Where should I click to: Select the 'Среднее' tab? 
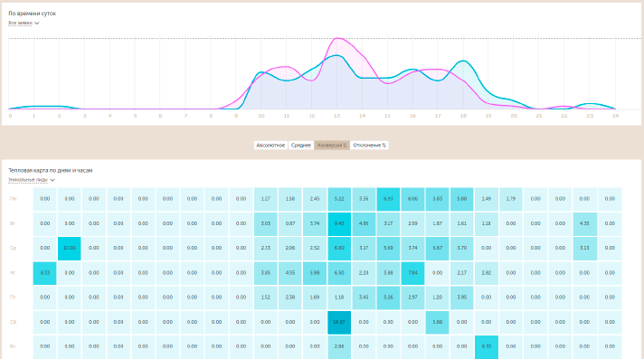coord(301,145)
